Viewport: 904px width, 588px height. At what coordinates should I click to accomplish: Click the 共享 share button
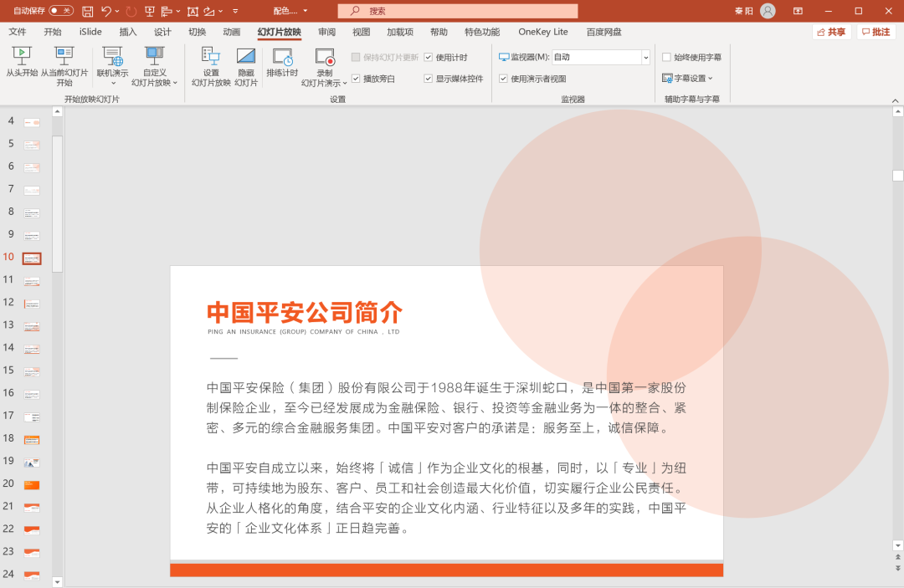pos(831,33)
